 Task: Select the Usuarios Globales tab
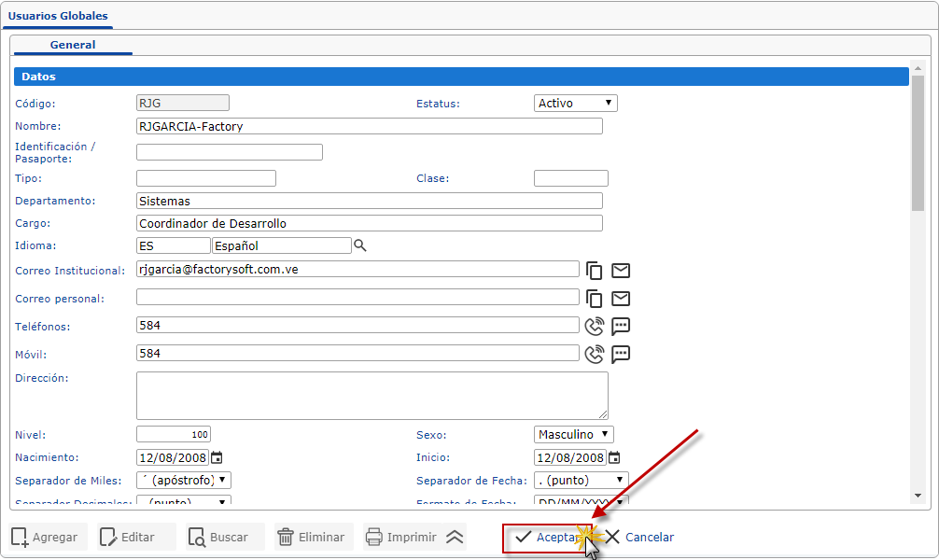coord(58,16)
